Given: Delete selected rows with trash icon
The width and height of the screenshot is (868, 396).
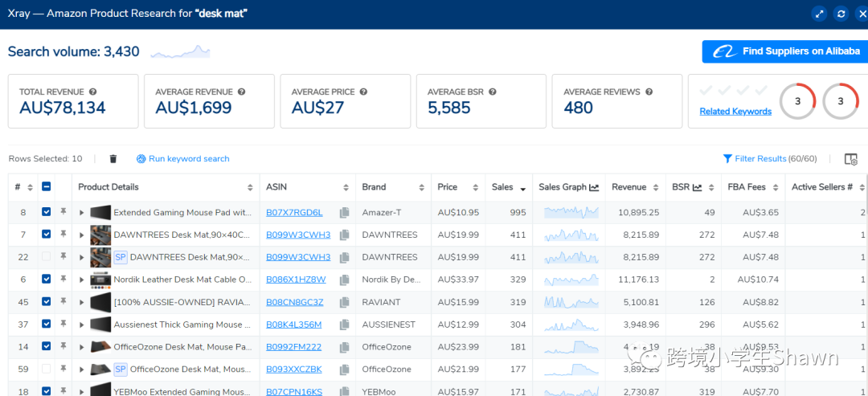Looking at the screenshot, I should [x=113, y=159].
